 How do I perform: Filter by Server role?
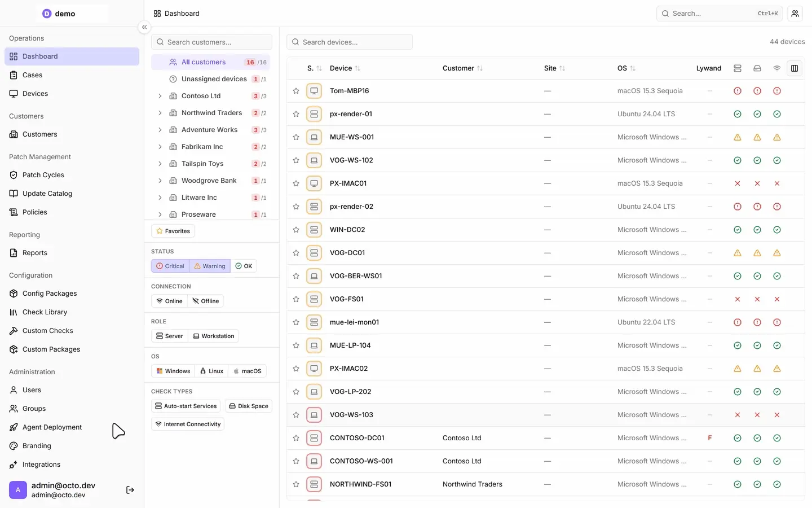click(x=170, y=336)
